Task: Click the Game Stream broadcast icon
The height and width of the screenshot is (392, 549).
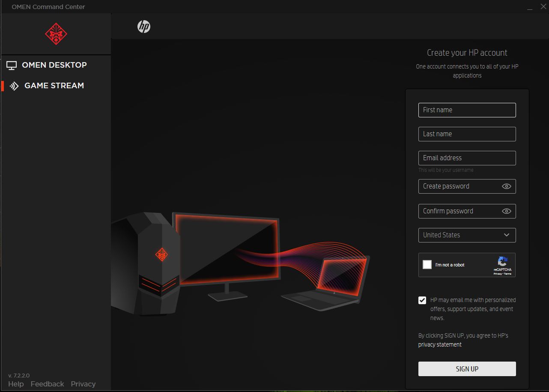Action: [14, 86]
